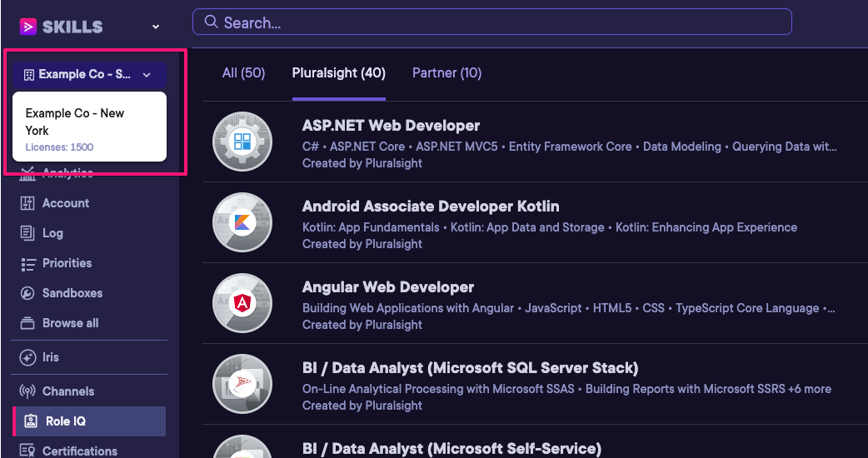Open BI / Data Analyst (Microsoft Self-Service)
This screenshot has width=868, height=458.
coord(451,449)
